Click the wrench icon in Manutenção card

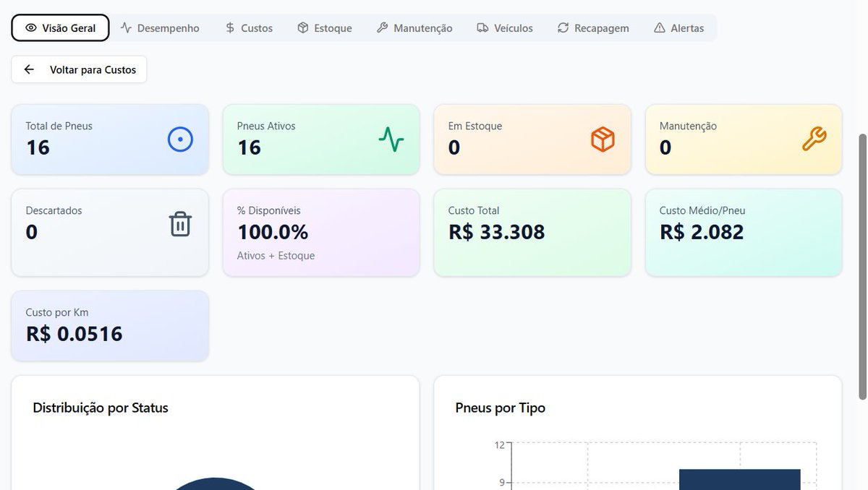(814, 139)
